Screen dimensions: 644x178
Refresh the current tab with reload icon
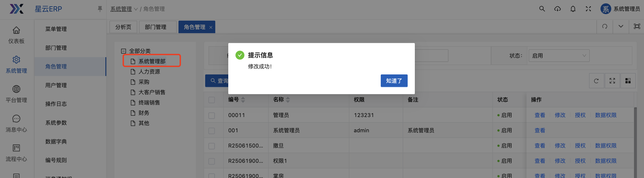tap(605, 26)
